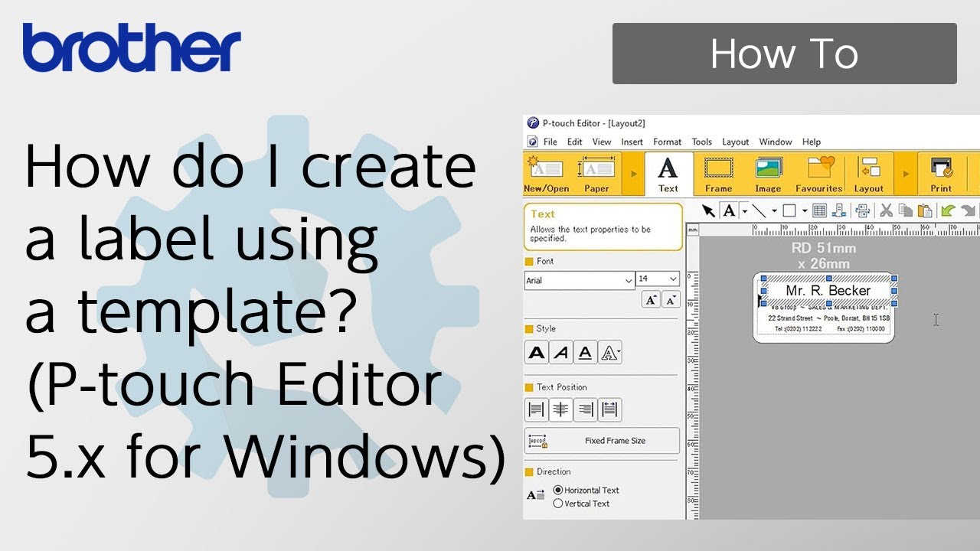Open the Paper settings
The height and width of the screenshot is (551, 980).
596,174
